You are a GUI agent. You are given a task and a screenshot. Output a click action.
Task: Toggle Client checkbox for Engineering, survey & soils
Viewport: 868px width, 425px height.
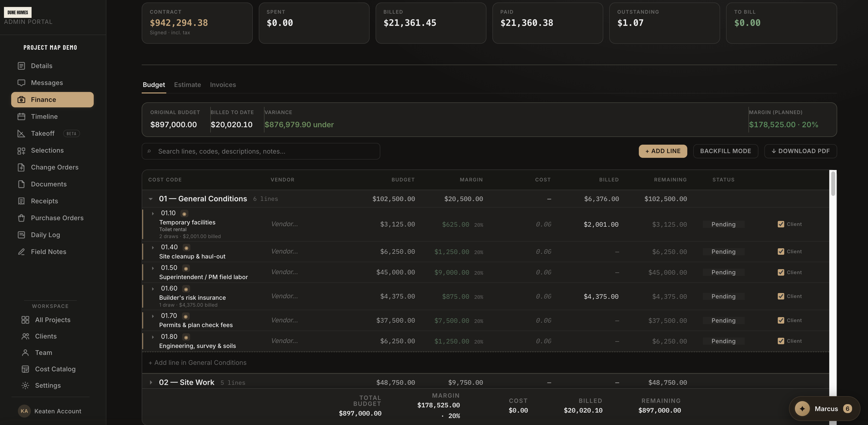click(x=781, y=341)
